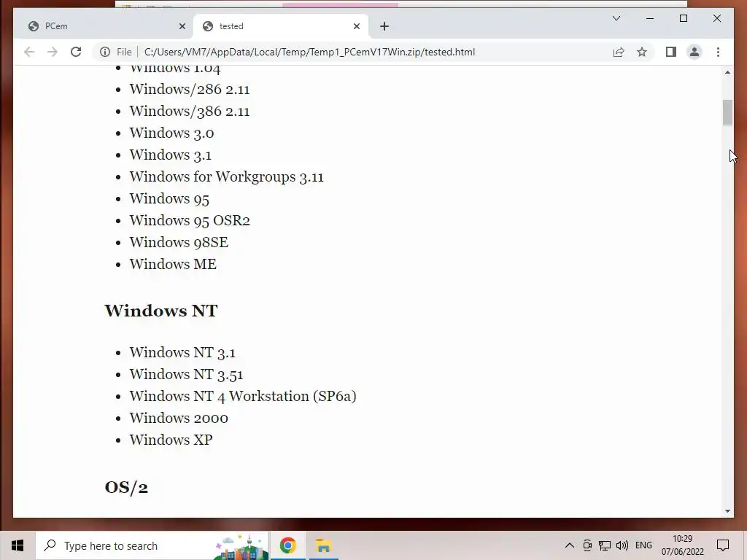Click the text Windows/286 2.11
The width and height of the screenshot is (747, 560).
coord(190,89)
